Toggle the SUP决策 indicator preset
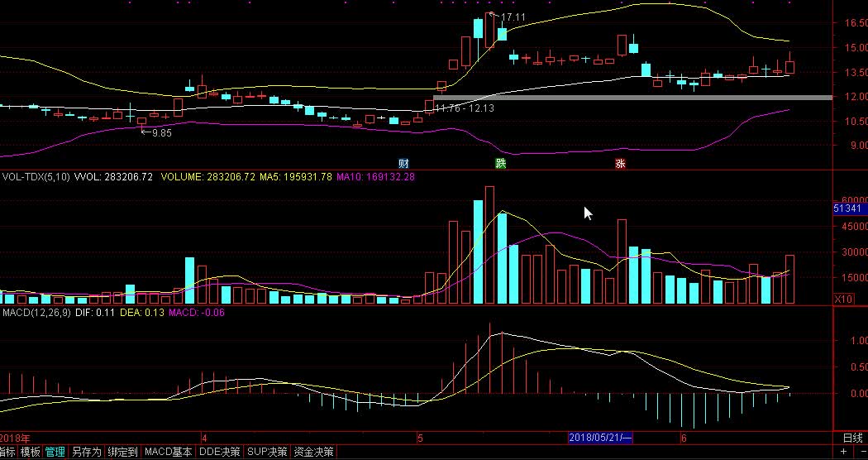The width and height of the screenshot is (868, 460). point(268,452)
